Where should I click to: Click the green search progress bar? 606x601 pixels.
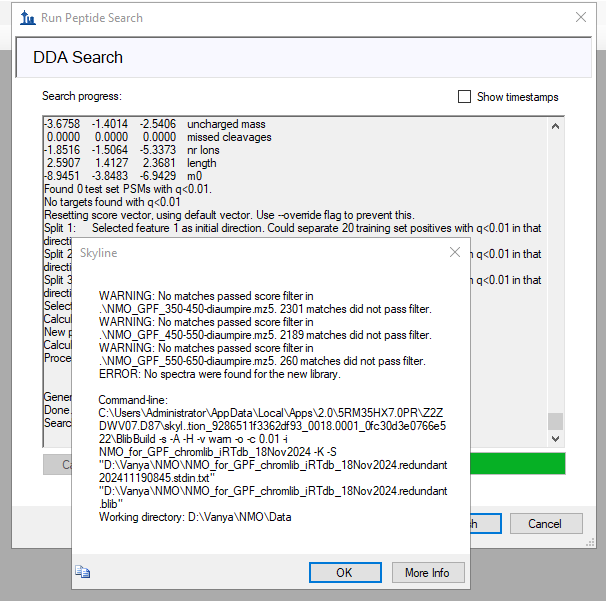[518, 464]
